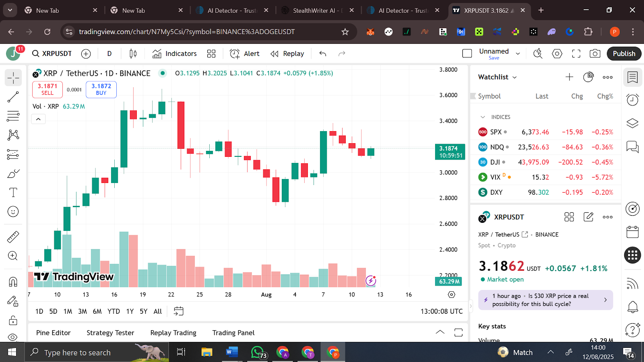Open the patterns drawing tool

[13, 135]
